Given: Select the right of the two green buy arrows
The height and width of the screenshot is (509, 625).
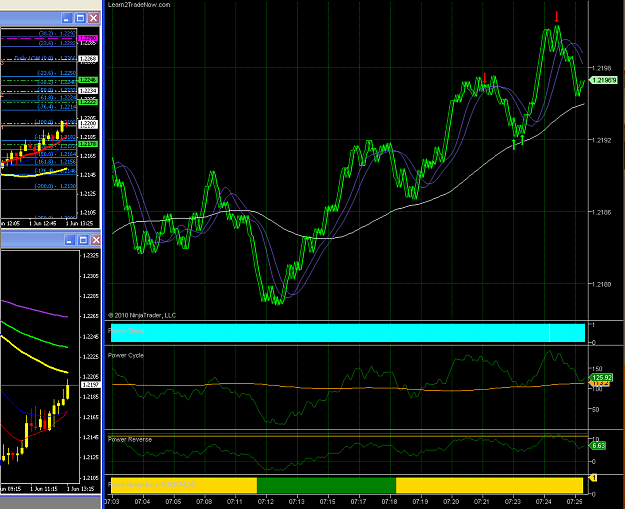Looking at the screenshot, I should (x=522, y=140).
